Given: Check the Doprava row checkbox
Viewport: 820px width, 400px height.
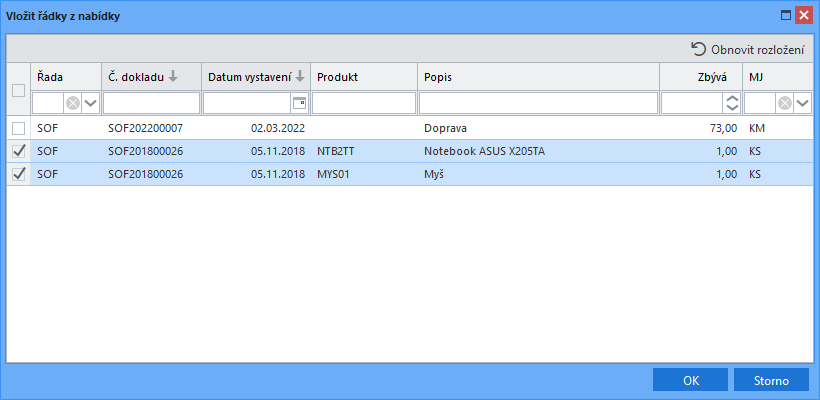Looking at the screenshot, I should pos(18,128).
